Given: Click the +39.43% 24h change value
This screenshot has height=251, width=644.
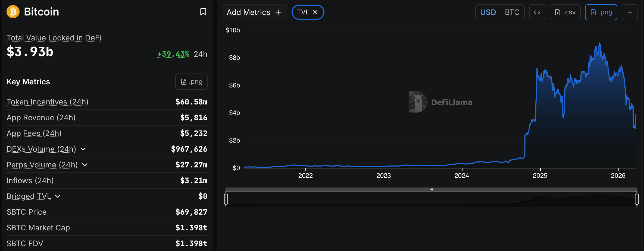Looking at the screenshot, I should pyautogui.click(x=173, y=54).
